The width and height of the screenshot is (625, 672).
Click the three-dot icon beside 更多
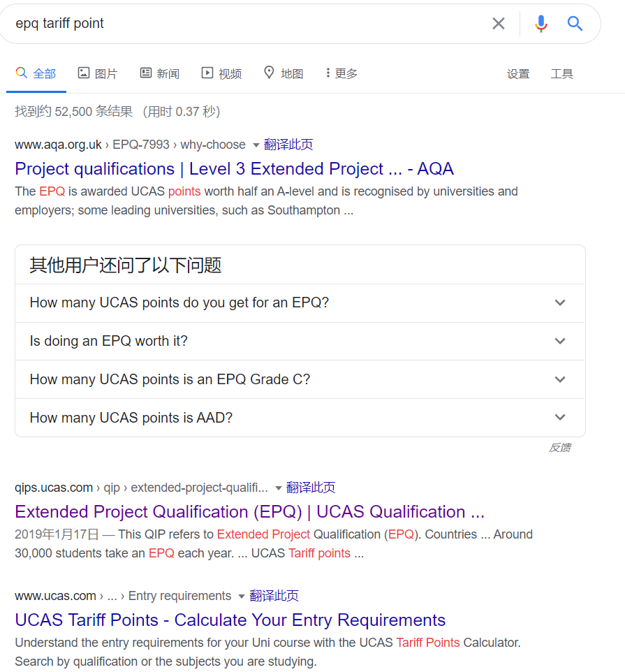(x=328, y=73)
